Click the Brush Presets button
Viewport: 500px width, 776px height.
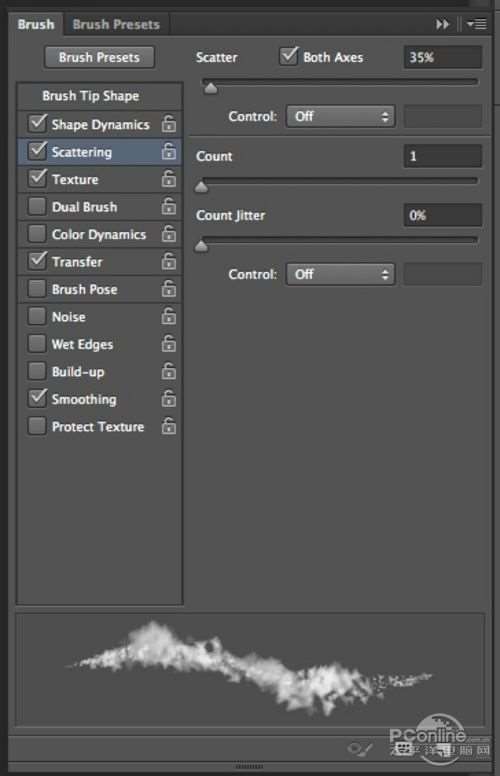click(99, 57)
